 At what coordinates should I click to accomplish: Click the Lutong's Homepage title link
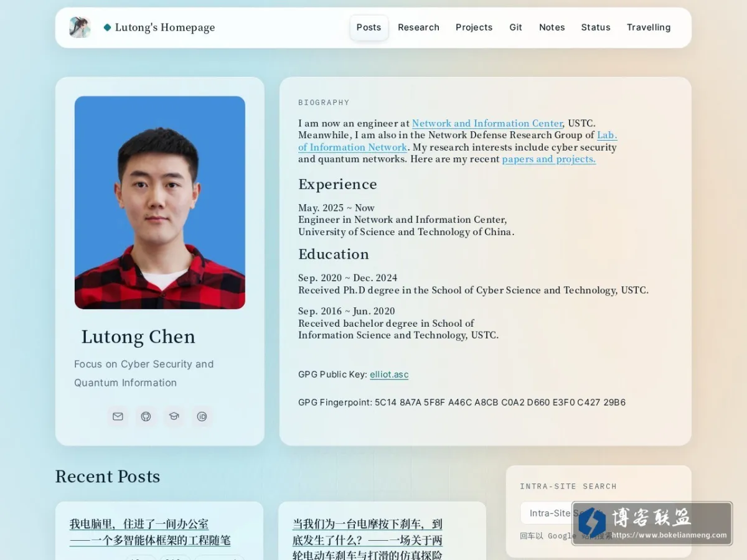pos(165,27)
